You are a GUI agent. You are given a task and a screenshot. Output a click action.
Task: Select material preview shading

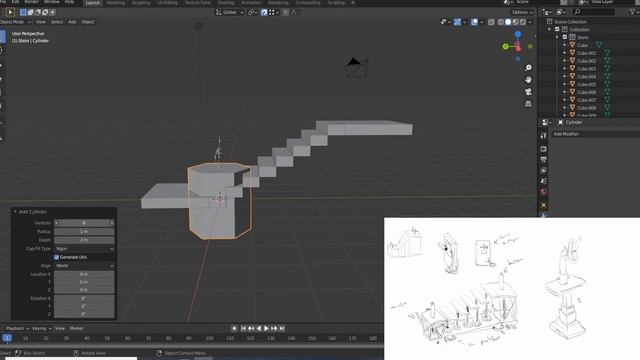(516, 22)
